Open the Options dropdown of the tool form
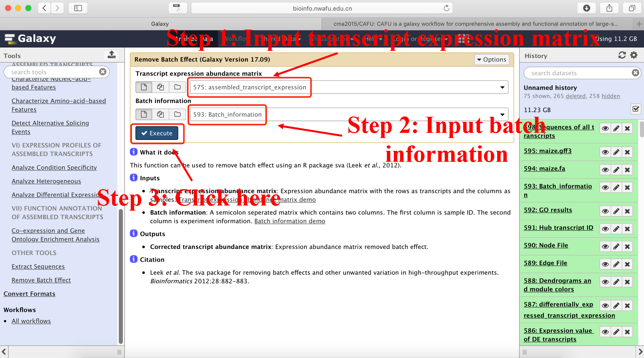 pyautogui.click(x=492, y=60)
